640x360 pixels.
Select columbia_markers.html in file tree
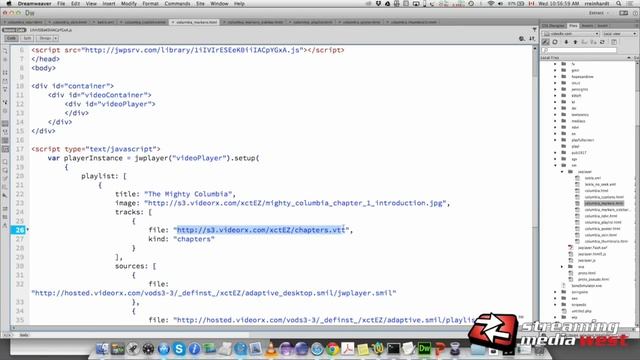[604, 203]
